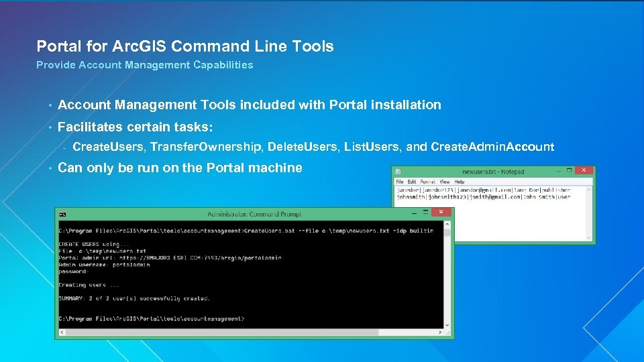The height and width of the screenshot is (362, 644).
Task: Click the janedoe line in Notepad
Action: pos(484,190)
